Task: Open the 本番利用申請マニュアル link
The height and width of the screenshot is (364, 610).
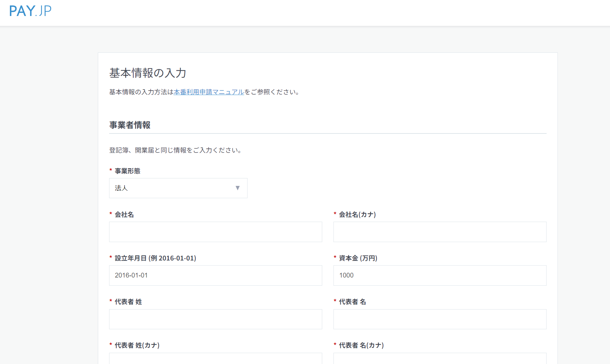Action: (209, 92)
